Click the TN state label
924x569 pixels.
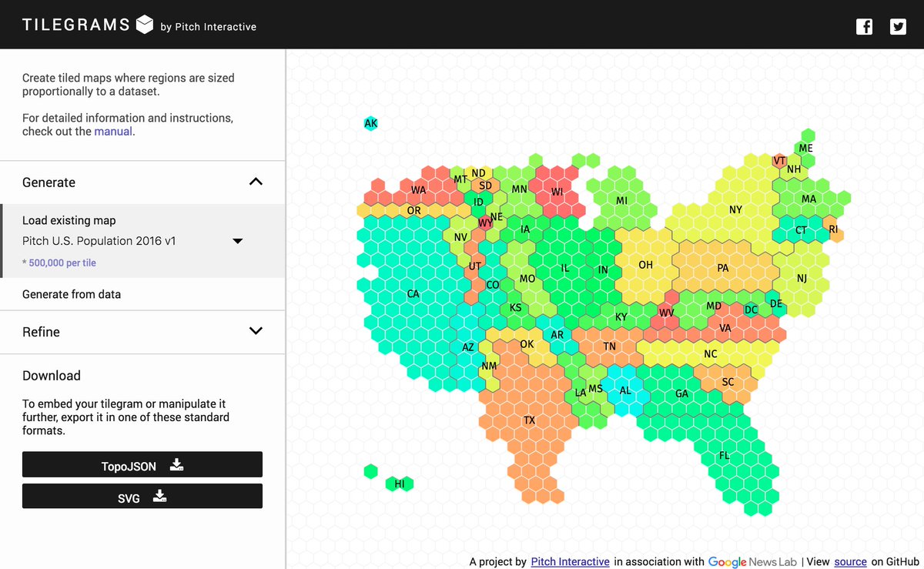coord(610,346)
